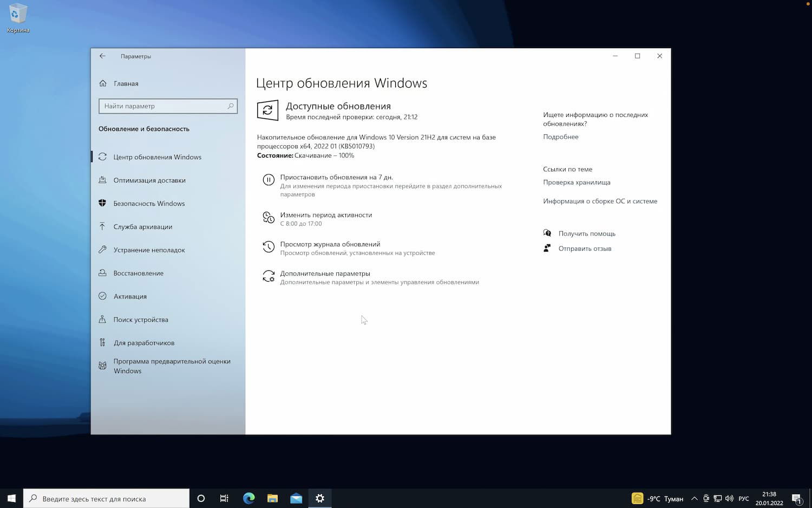
Task: Open Информация о сборке ОС и системе
Action: point(600,201)
